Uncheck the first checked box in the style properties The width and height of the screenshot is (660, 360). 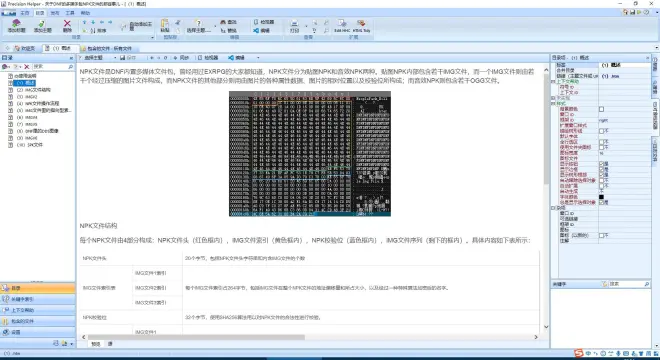pyautogui.click(x=601, y=164)
